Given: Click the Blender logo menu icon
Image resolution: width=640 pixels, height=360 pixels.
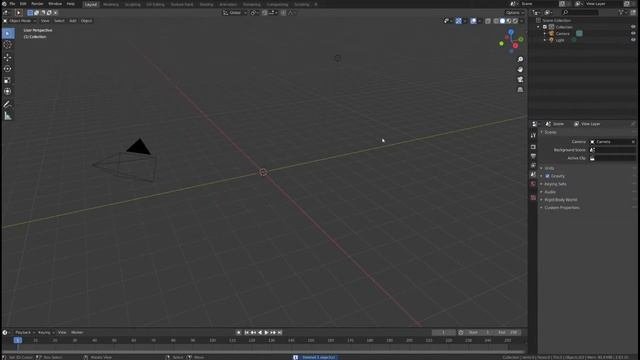Looking at the screenshot, I should point(4,4).
